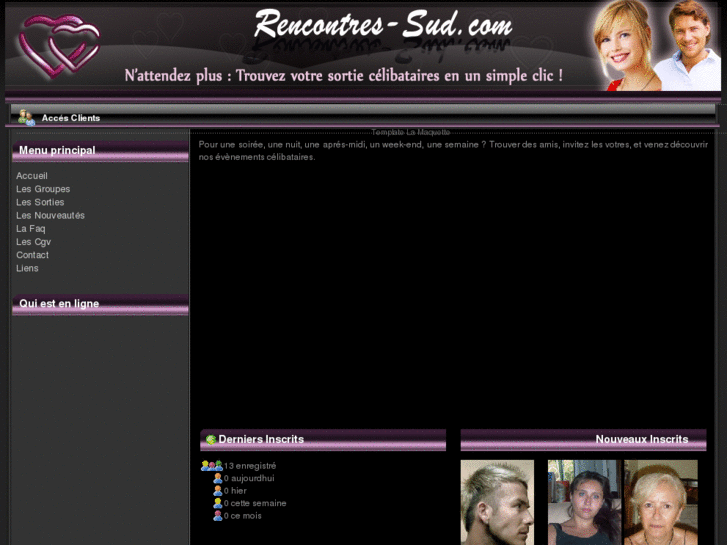
Task: Click the user icon beside 0 cette semaine
Action: (x=217, y=503)
